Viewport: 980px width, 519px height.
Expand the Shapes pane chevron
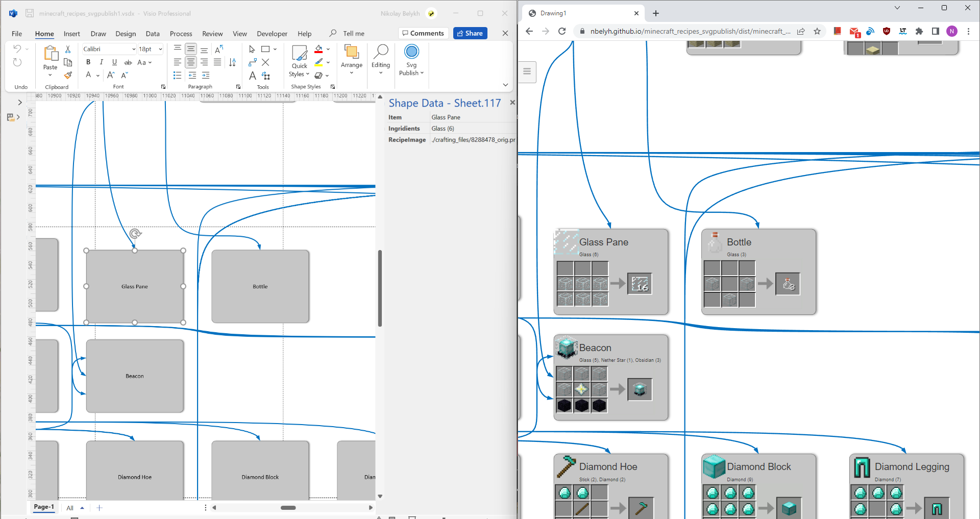(20, 103)
